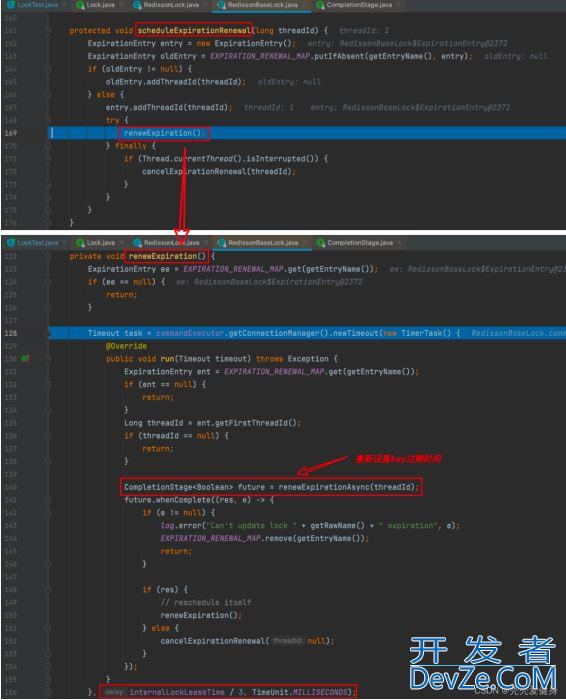Switch to the RedissonLock.java tab in the upper editor

171,5
